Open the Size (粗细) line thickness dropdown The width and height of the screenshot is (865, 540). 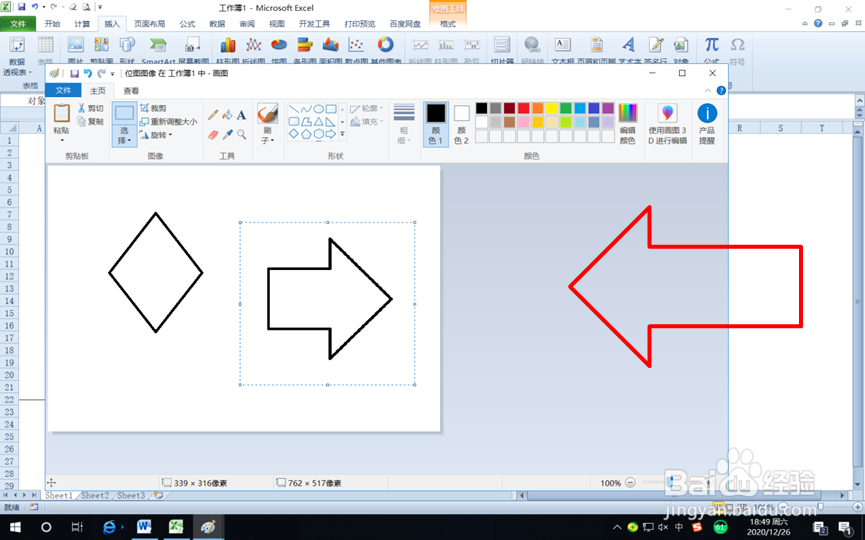coord(404,124)
